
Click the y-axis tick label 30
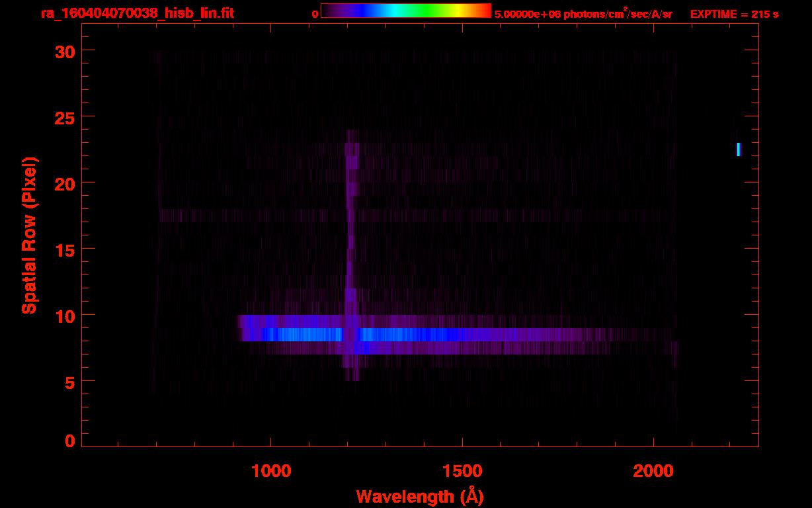point(65,51)
